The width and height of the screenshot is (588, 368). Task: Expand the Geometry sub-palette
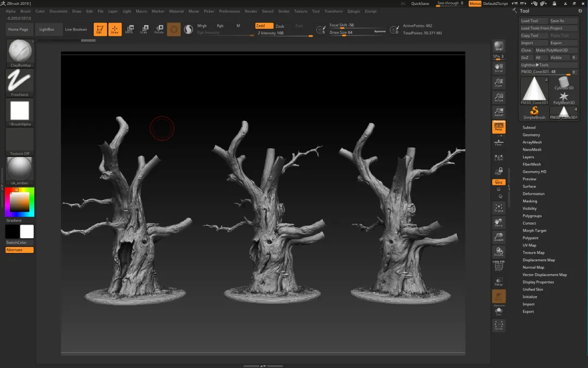click(x=531, y=135)
